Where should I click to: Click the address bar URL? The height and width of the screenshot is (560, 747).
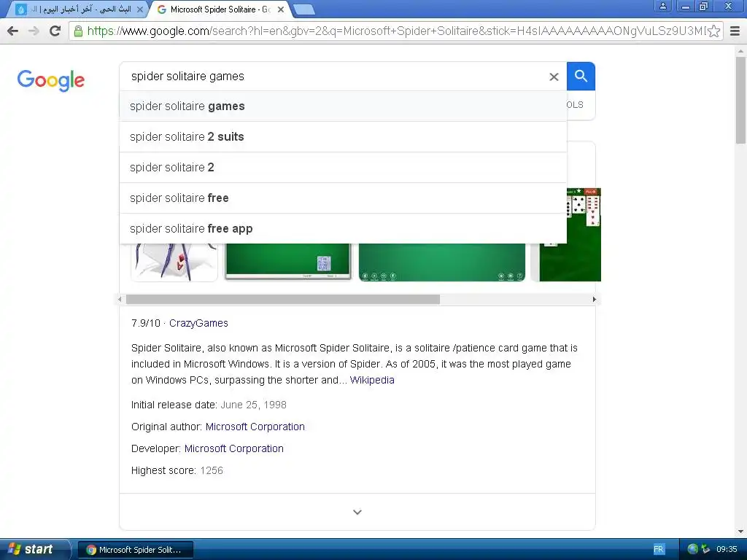click(x=395, y=31)
